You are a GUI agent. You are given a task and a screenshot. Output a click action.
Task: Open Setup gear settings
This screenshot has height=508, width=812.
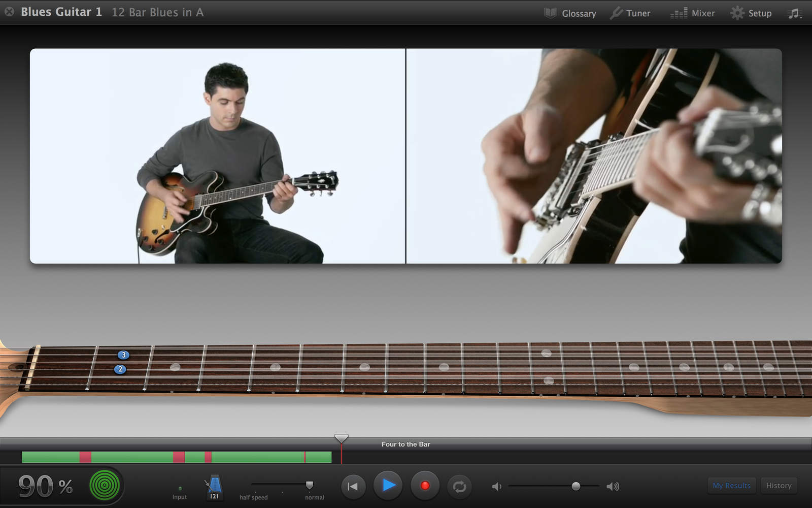click(751, 13)
